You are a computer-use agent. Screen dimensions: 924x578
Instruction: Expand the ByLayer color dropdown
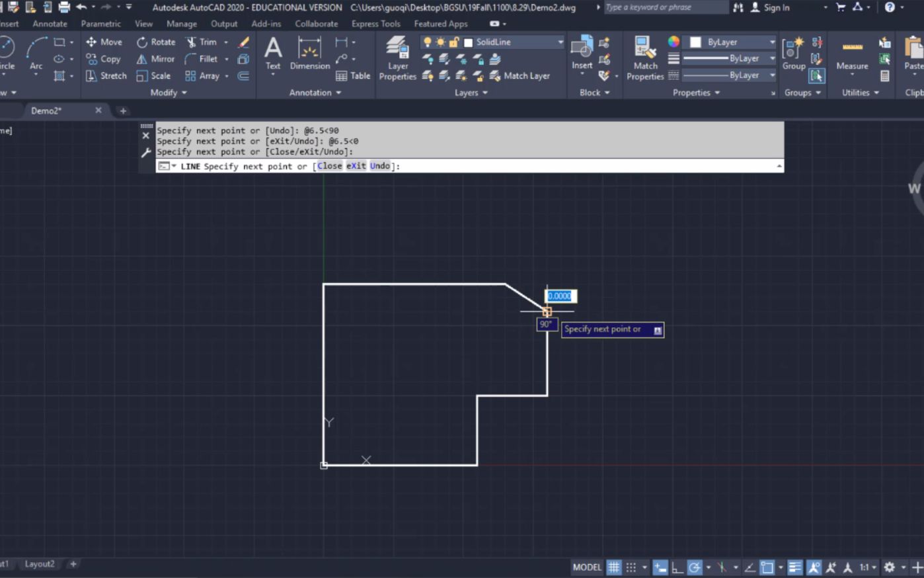click(772, 41)
